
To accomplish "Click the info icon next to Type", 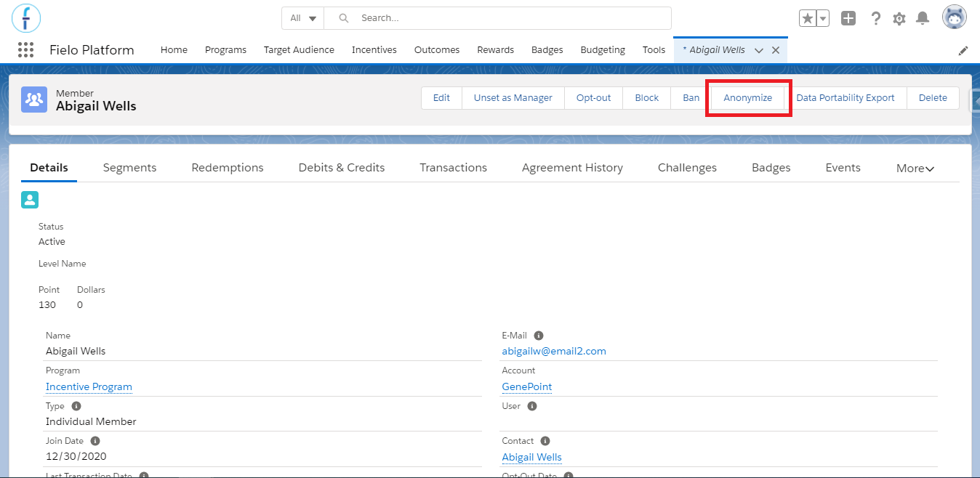I will click(x=76, y=406).
